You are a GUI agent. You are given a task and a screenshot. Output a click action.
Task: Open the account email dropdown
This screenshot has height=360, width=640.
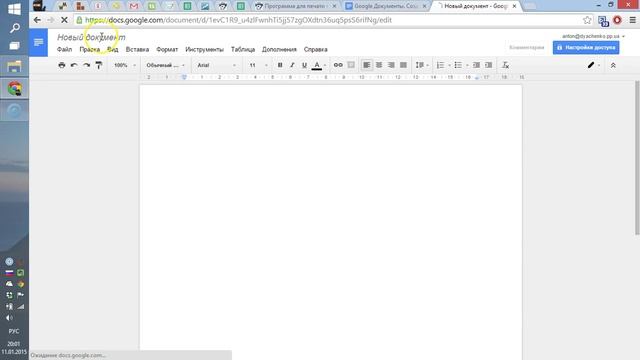(593, 36)
